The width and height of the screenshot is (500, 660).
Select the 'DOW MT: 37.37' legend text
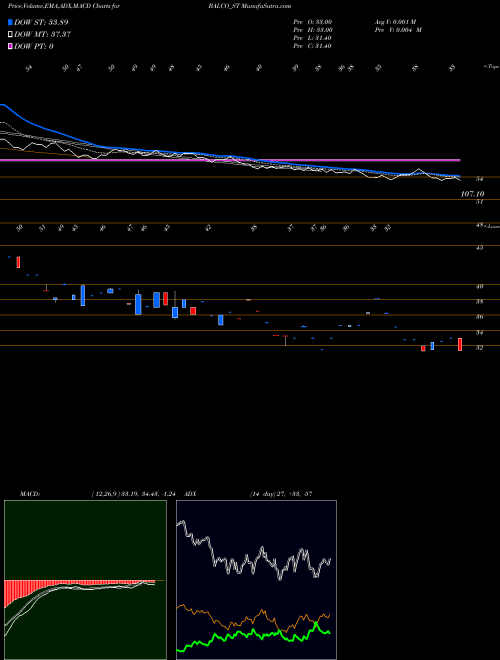[x=42, y=35]
